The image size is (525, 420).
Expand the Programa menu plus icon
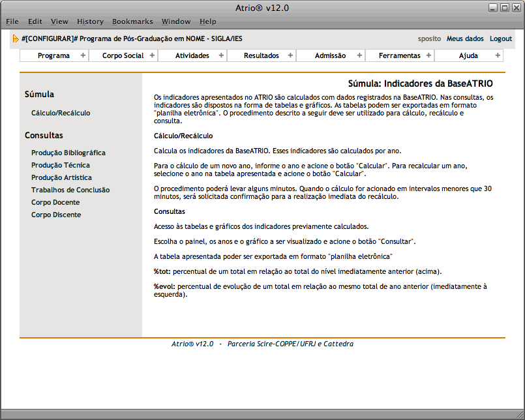point(83,55)
